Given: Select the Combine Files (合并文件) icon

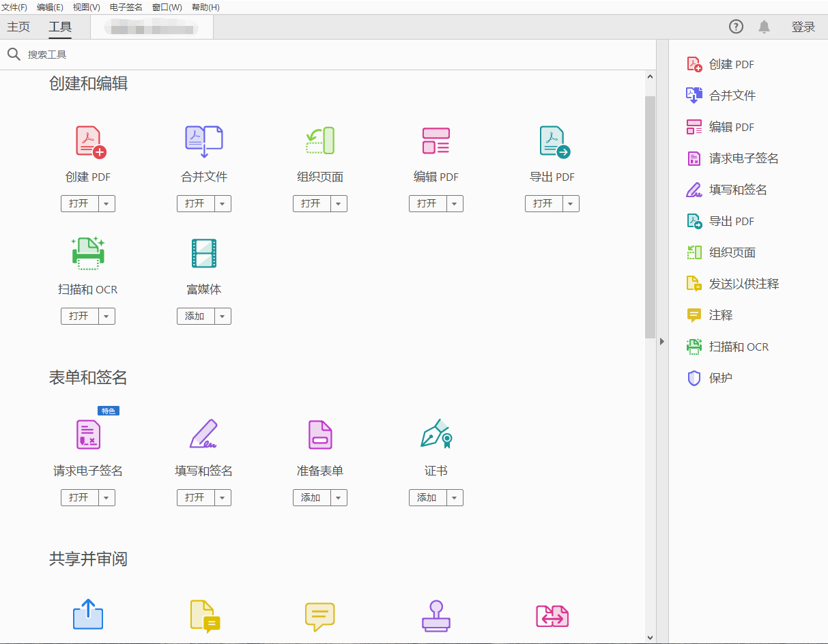Looking at the screenshot, I should tap(204, 142).
